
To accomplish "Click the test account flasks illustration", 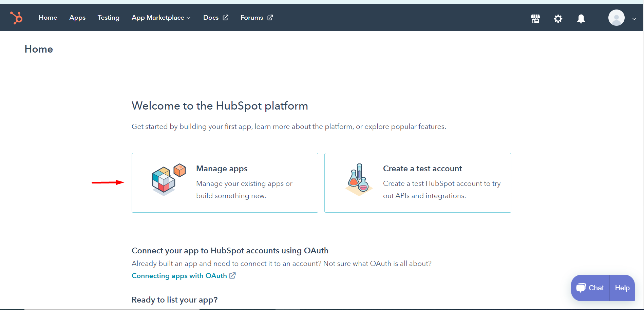I will click(359, 179).
